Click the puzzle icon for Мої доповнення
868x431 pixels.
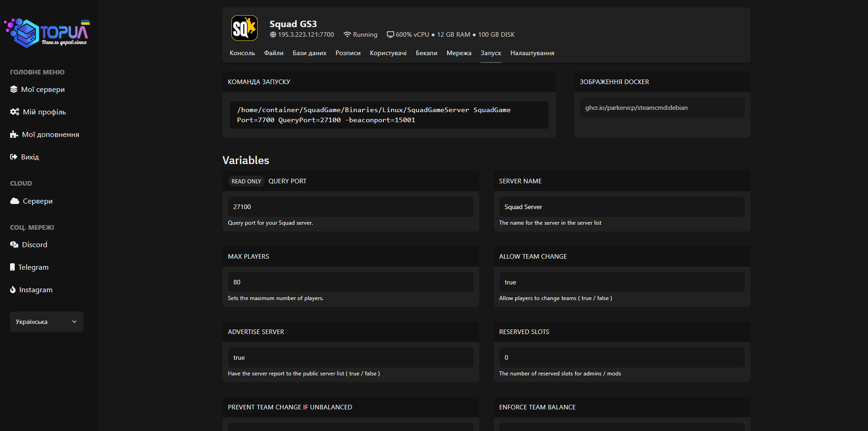14,134
